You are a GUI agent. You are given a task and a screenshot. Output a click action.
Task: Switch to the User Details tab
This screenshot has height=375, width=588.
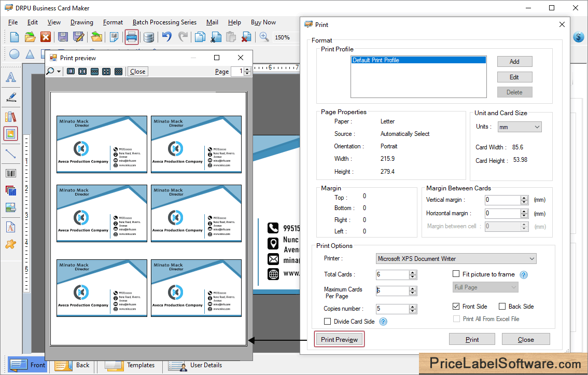[195, 365]
